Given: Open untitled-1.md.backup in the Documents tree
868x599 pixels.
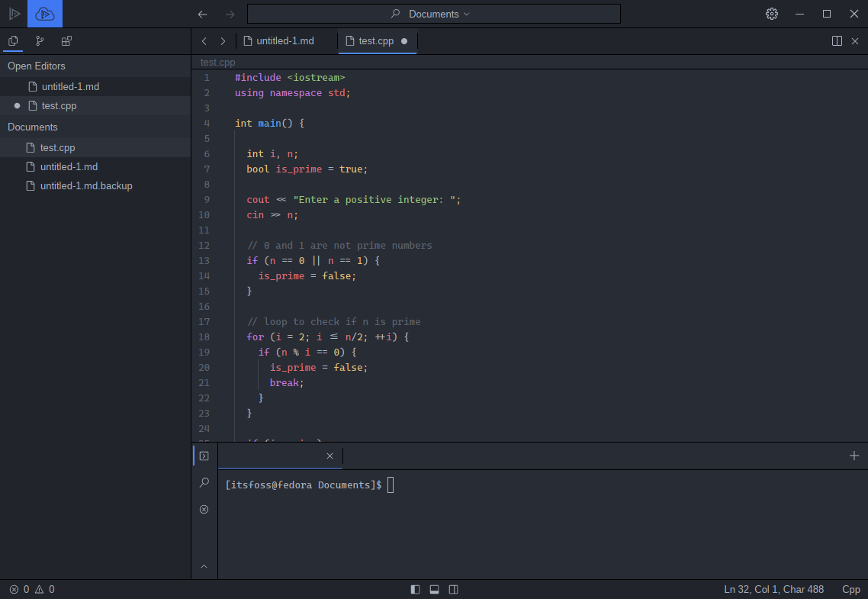Looking at the screenshot, I should pyautogui.click(x=86, y=185).
